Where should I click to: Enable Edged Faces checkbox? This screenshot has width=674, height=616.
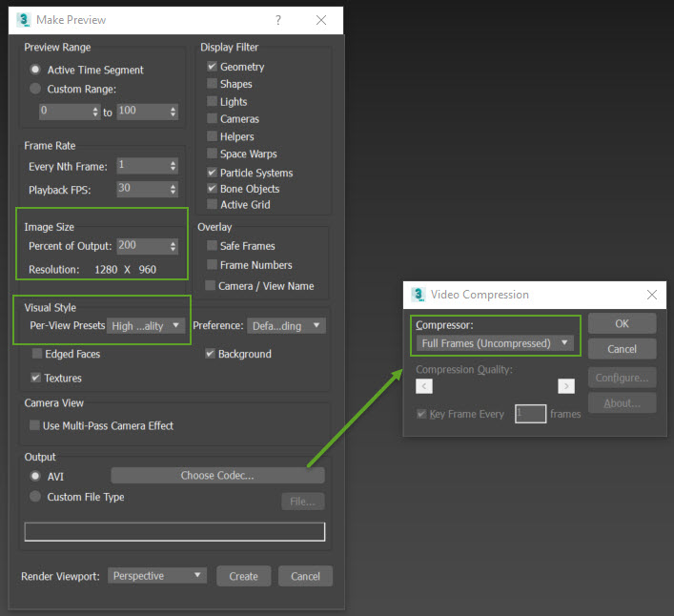(37, 354)
